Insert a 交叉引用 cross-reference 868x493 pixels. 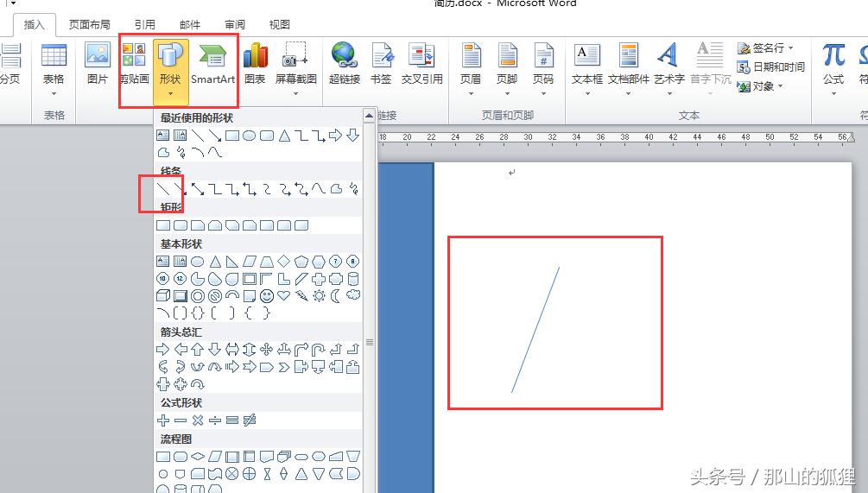[421, 64]
